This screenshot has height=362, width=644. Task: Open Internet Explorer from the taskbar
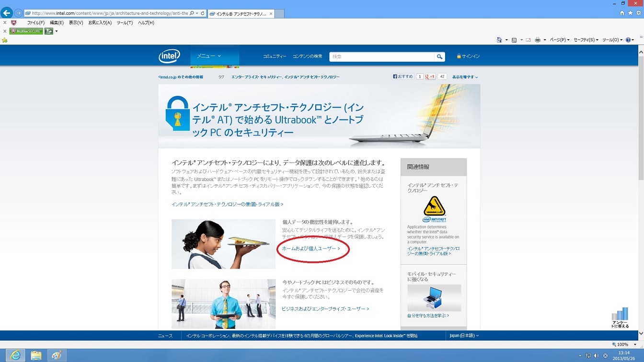click(x=15, y=355)
